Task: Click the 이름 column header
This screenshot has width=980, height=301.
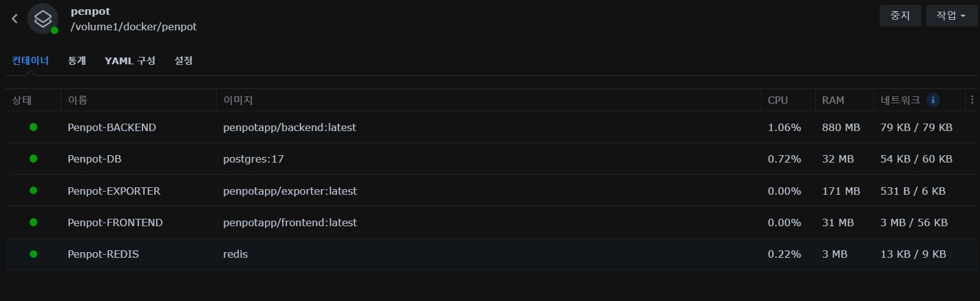Action: (x=77, y=100)
